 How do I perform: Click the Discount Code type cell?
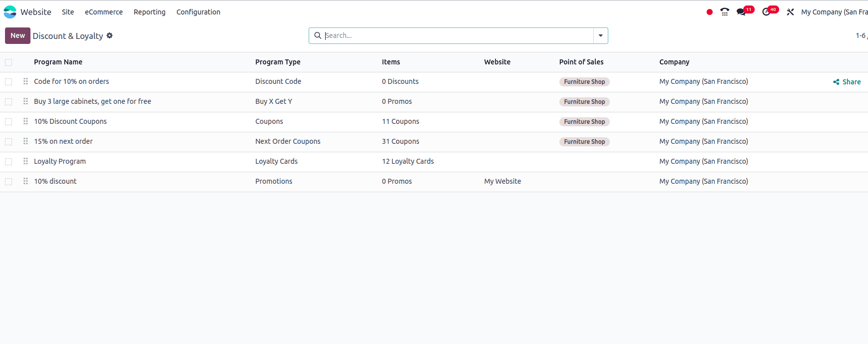[x=278, y=81]
